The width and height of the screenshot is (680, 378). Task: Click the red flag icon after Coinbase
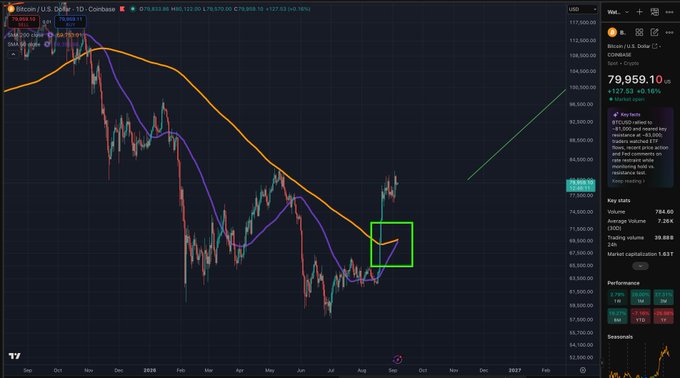[x=122, y=9]
